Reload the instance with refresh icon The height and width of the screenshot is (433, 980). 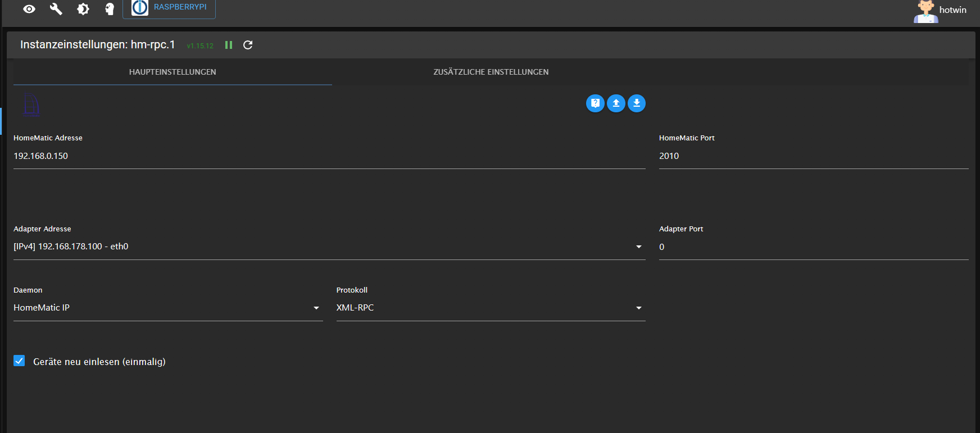pyautogui.click(x=248, y=45)
